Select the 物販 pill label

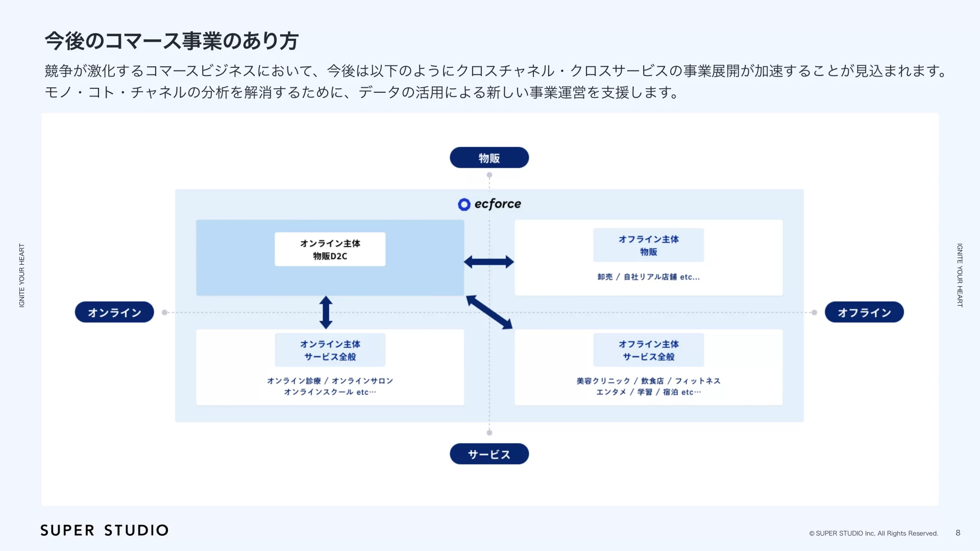tap(489, 157)
